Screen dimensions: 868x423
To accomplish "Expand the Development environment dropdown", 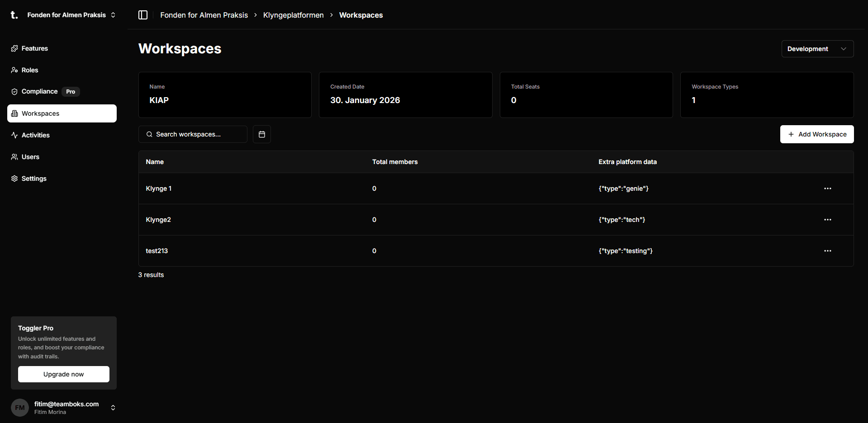I will 817,49.
